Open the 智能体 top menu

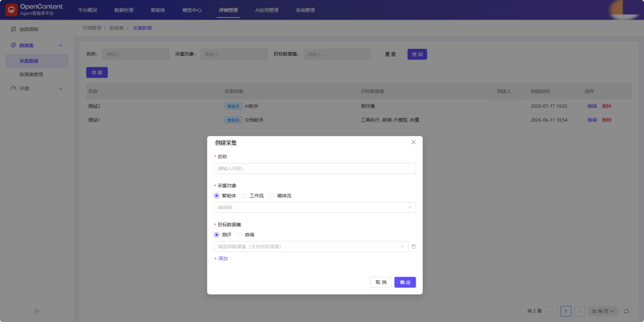(157, 10)
